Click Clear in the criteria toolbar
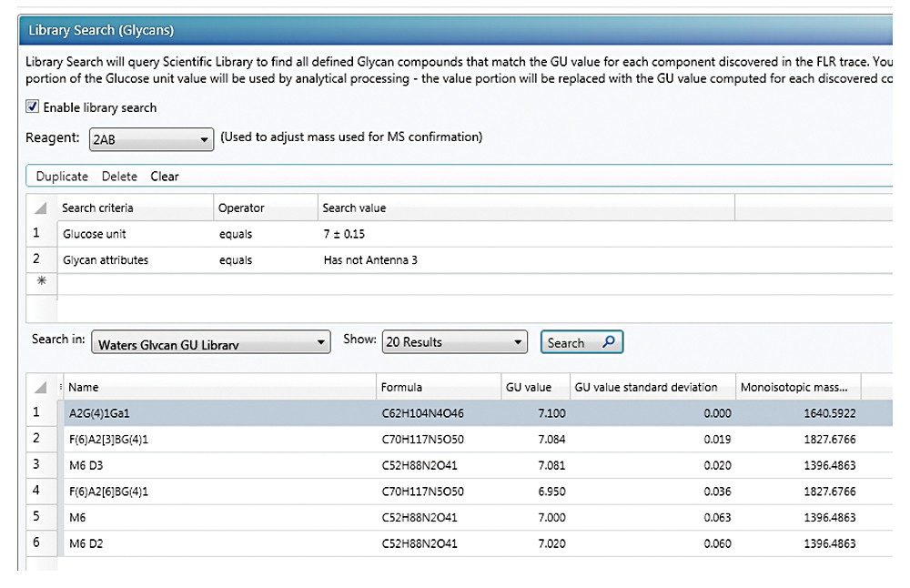Viewport: 910px width, 588px height. 165,177
